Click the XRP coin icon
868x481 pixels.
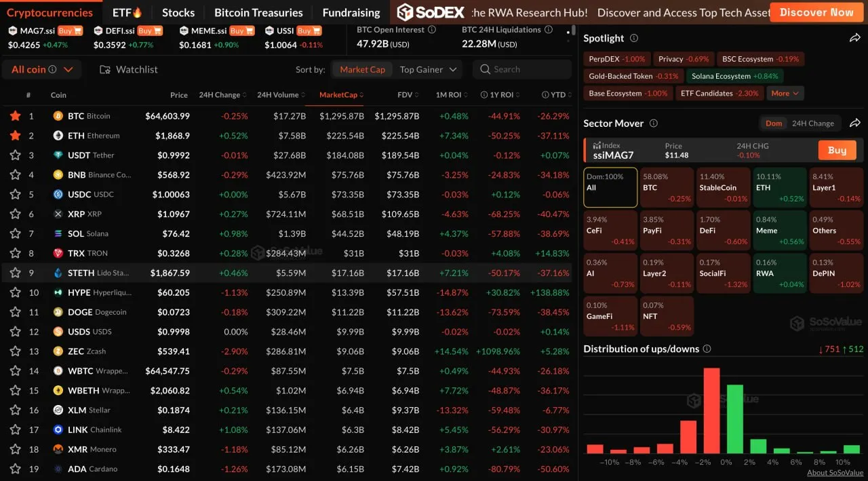(x=58, y=214)
